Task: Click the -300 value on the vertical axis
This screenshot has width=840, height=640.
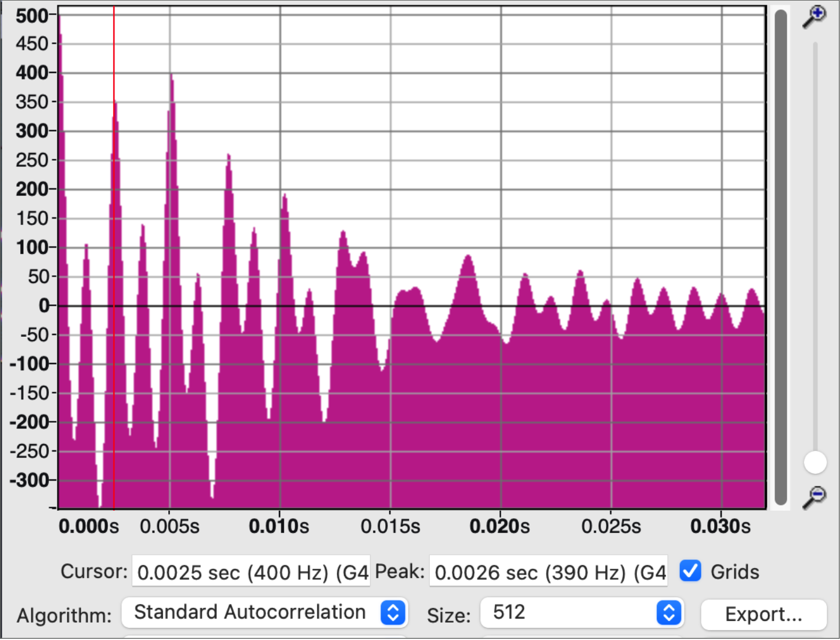Action: click(x=30, y=480)
